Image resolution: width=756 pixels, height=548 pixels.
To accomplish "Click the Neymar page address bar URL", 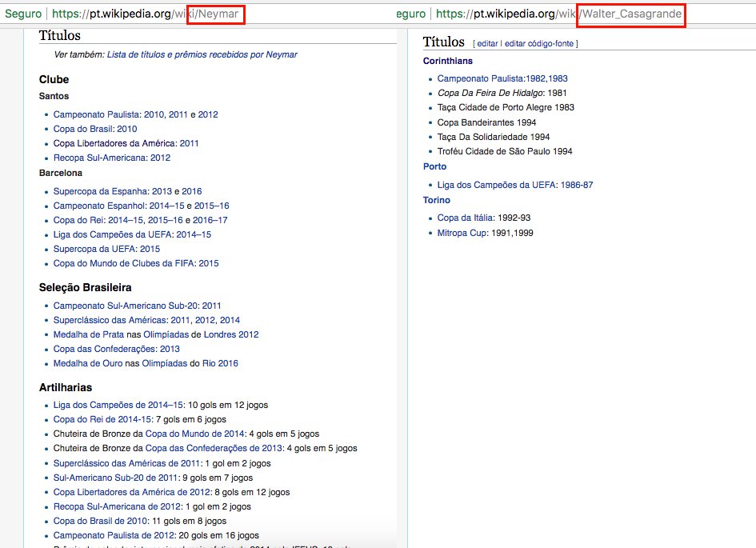I will click(x=145, y=14).
